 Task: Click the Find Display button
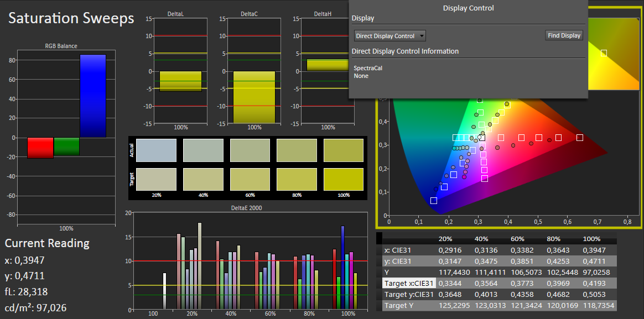(564, 35)
